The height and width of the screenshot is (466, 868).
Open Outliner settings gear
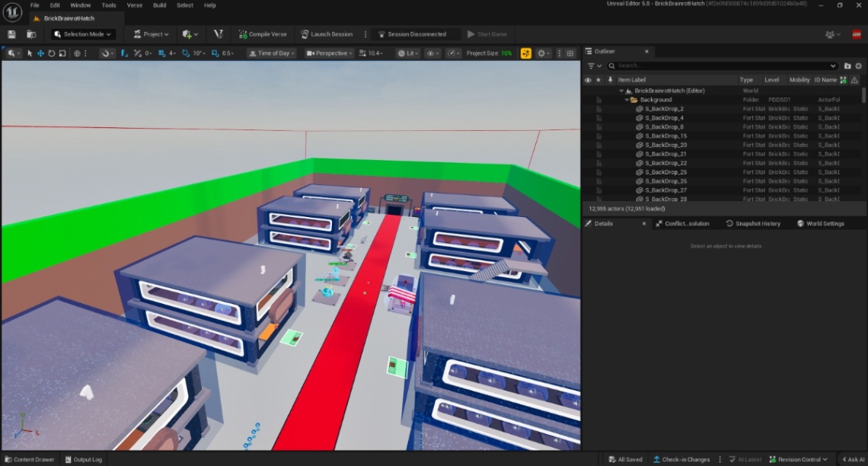click(x=859, y=66)
